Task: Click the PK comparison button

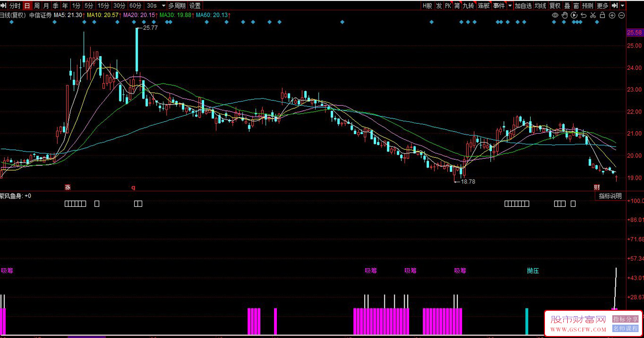Action: pyautogui.click(x=448, y=5)
